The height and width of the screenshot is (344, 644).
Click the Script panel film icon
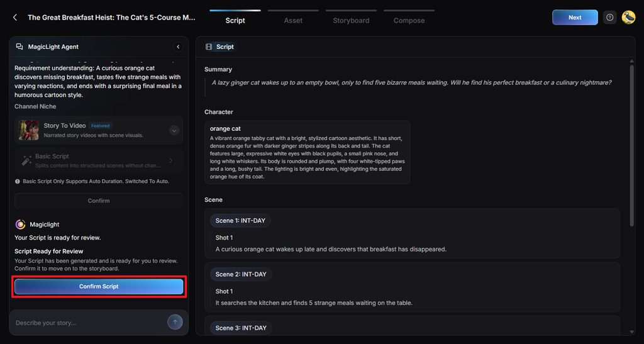coord(209,47)
